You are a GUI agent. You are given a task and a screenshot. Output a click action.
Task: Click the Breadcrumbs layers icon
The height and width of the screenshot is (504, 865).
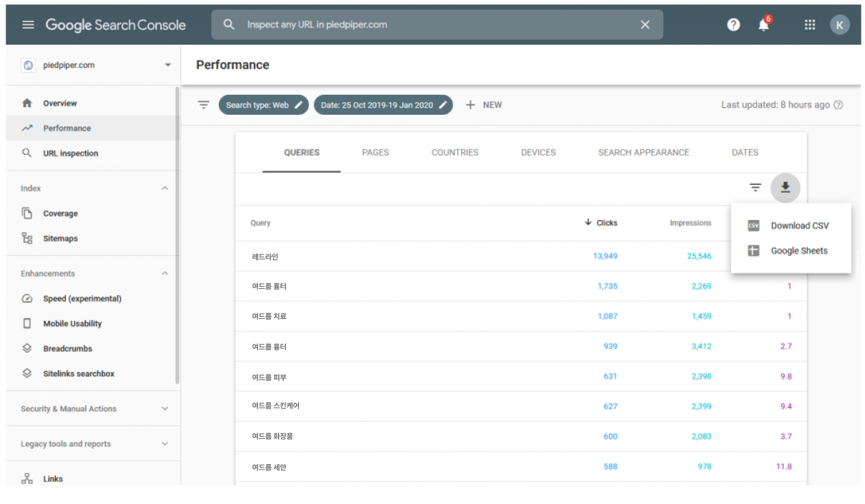27,349
